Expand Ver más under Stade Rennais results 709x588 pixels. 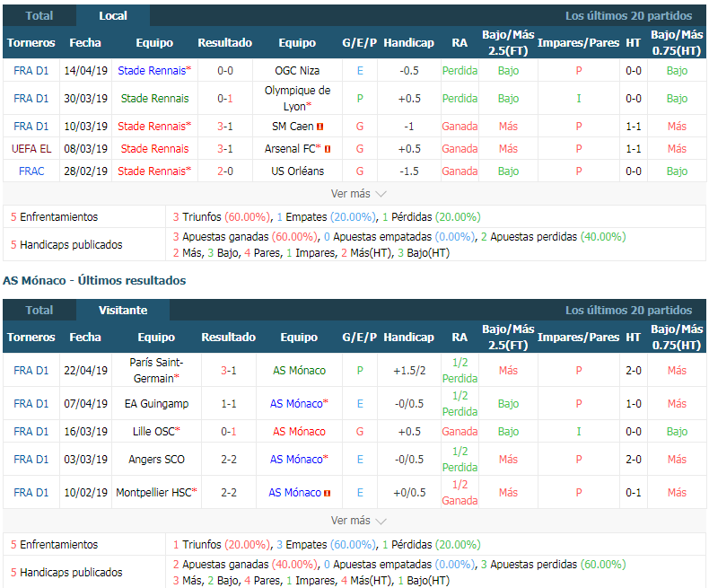(358, 194)
